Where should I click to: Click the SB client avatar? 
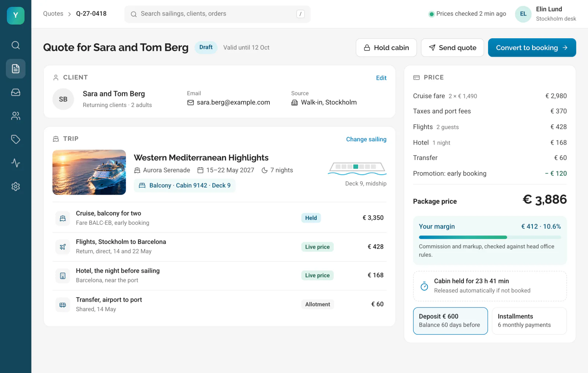click(x=63, y=99)
